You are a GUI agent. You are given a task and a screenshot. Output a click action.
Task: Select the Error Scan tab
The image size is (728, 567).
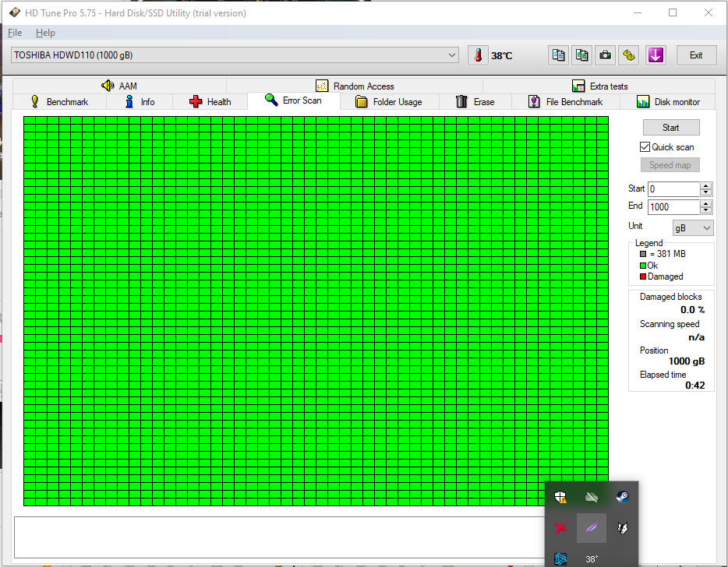tap(293, 100)
